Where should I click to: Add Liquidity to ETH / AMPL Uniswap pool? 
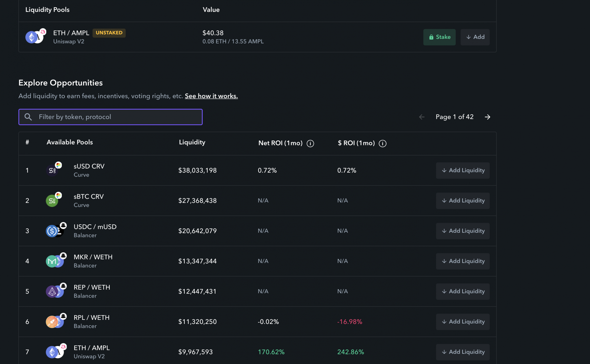point(463,352)
